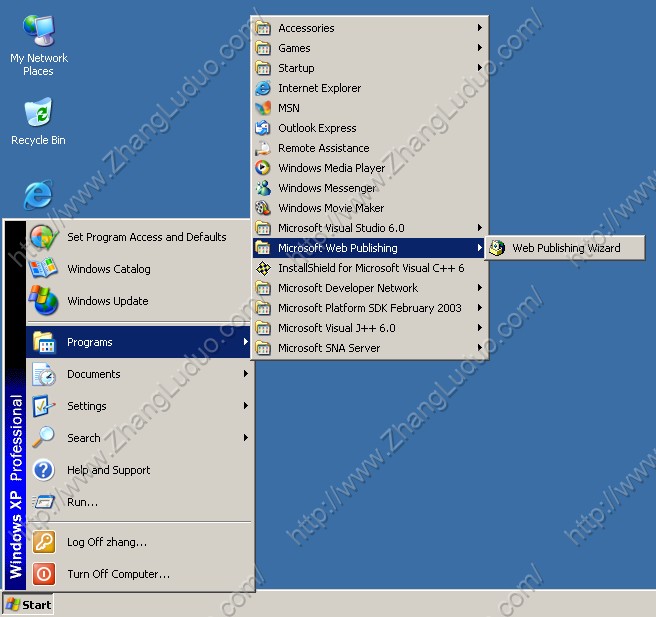
Task: Click Microsoft Developer Network folder icon
Action: point(263,288)
